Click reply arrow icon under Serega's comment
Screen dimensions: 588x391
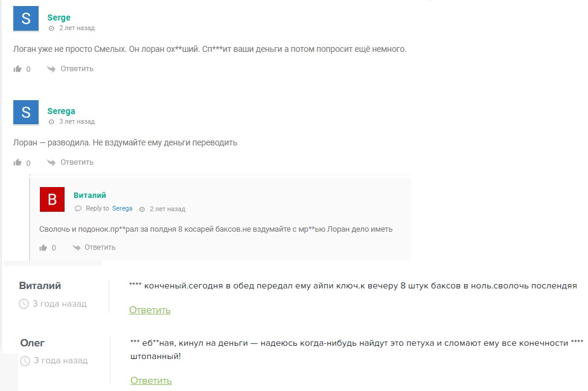click(51, 162)
